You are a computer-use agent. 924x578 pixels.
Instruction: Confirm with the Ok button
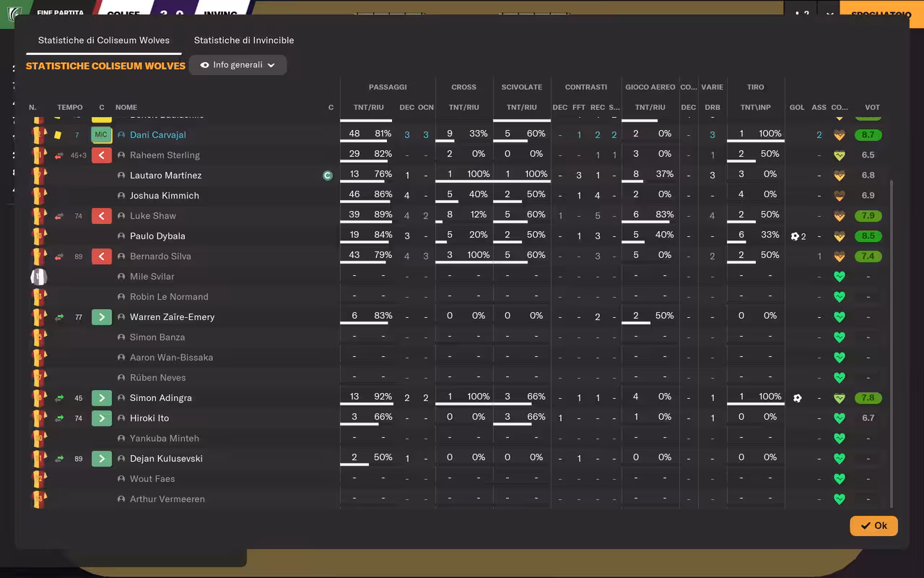coord(873,525)
